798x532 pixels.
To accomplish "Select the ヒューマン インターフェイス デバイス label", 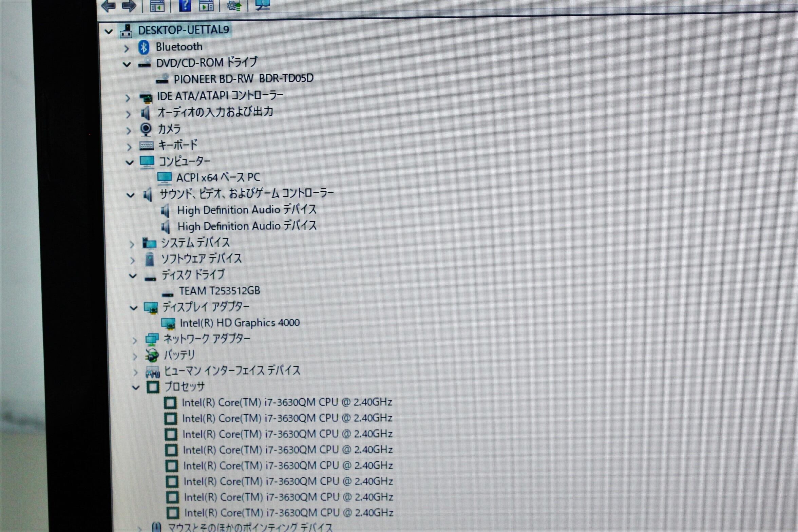I will click(232, 371).
